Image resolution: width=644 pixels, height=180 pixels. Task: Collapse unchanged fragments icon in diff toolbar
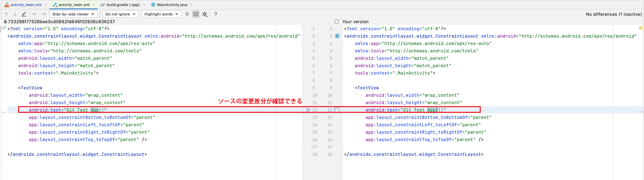pos(187,14)
